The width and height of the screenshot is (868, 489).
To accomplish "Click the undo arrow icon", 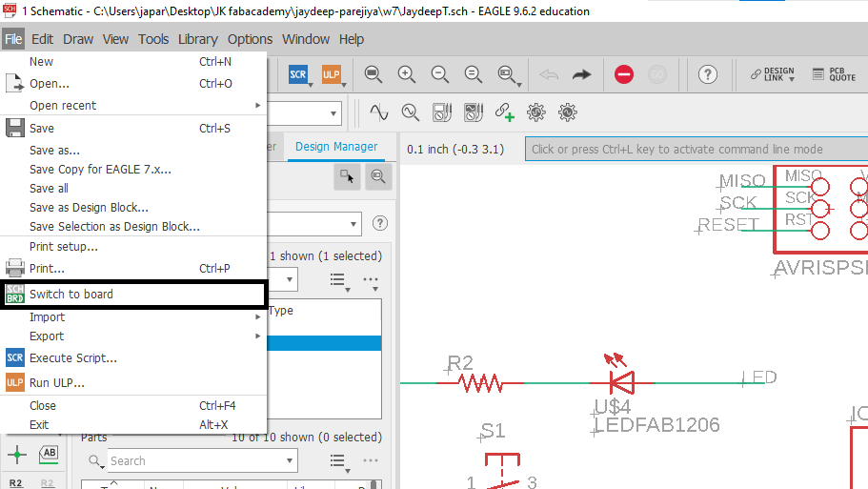I will pyautogui.click(x=549, y=74).
